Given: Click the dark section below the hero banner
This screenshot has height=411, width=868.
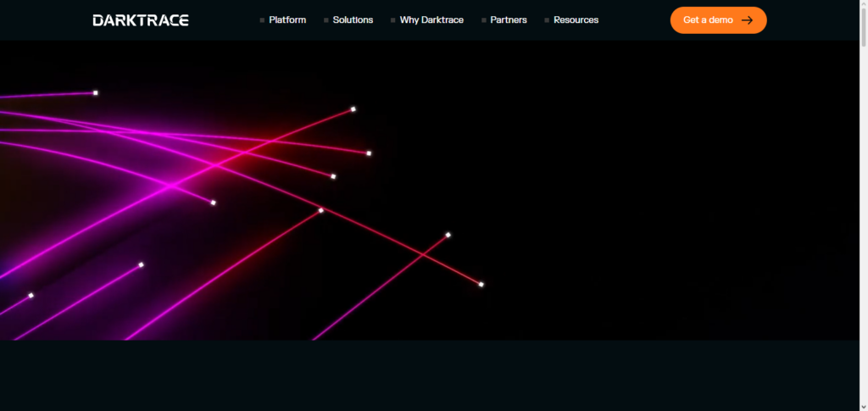Looking at the screenshot, I should pos(434,375).
